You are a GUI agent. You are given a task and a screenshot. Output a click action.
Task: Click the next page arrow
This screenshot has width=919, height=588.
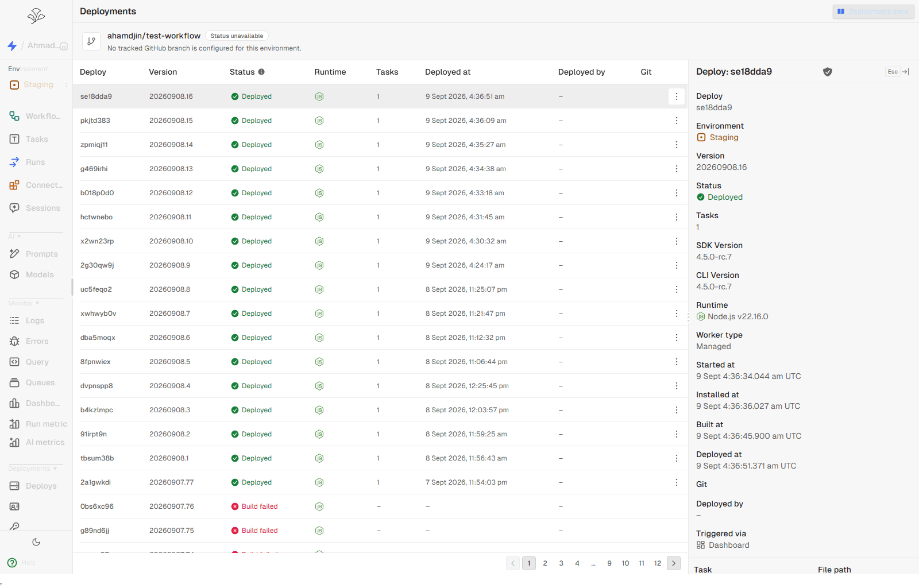[674, 563]
